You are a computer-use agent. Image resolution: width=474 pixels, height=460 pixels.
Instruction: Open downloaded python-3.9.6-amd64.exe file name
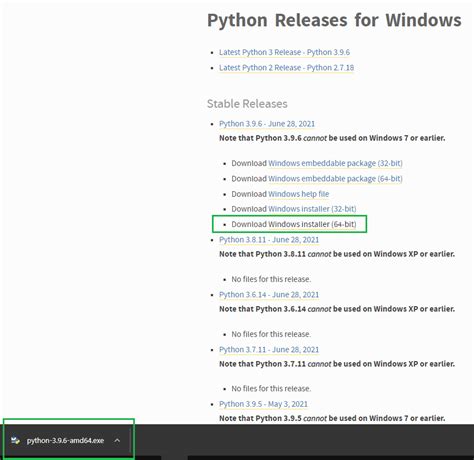(65, 441)
